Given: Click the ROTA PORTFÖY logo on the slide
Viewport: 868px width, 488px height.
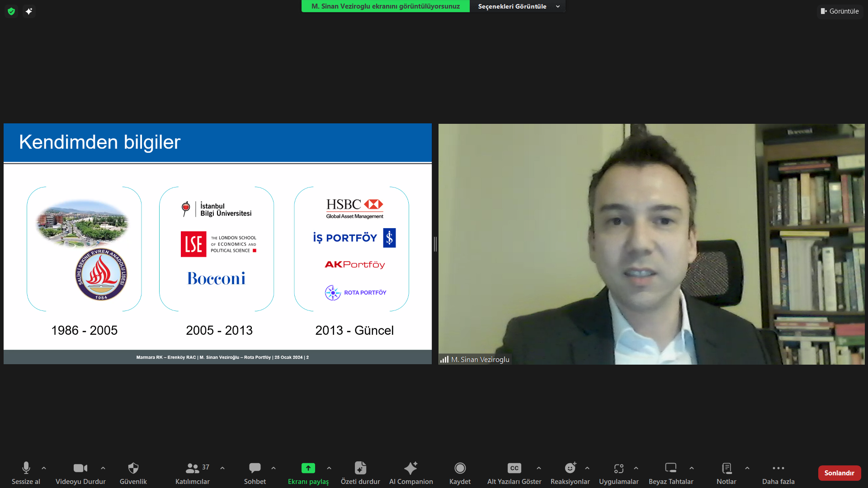Looking at the screenshot, I should pos(356,293).
